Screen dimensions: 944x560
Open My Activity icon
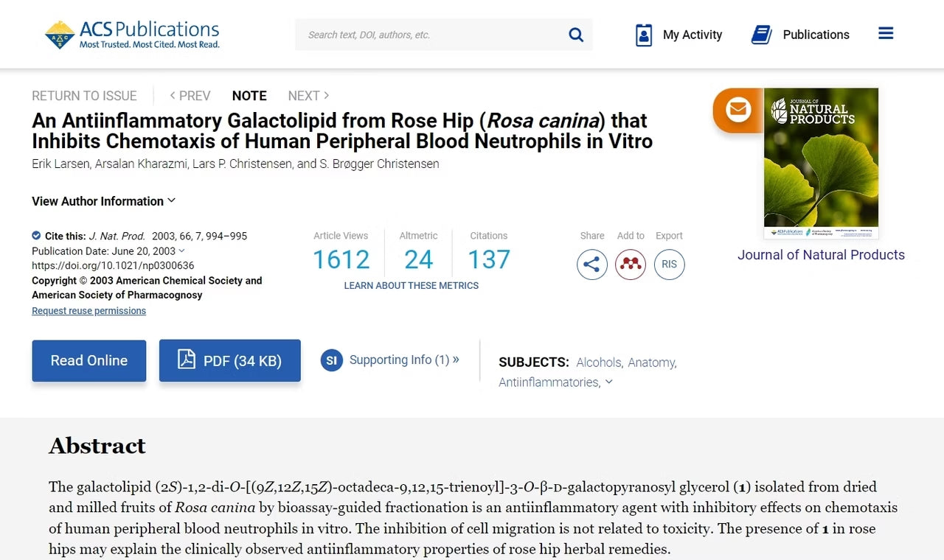coord(644,35)
